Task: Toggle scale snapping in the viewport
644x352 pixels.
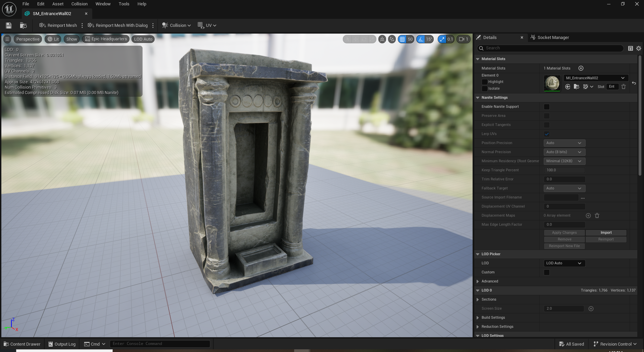Action: tap(442, 39)
